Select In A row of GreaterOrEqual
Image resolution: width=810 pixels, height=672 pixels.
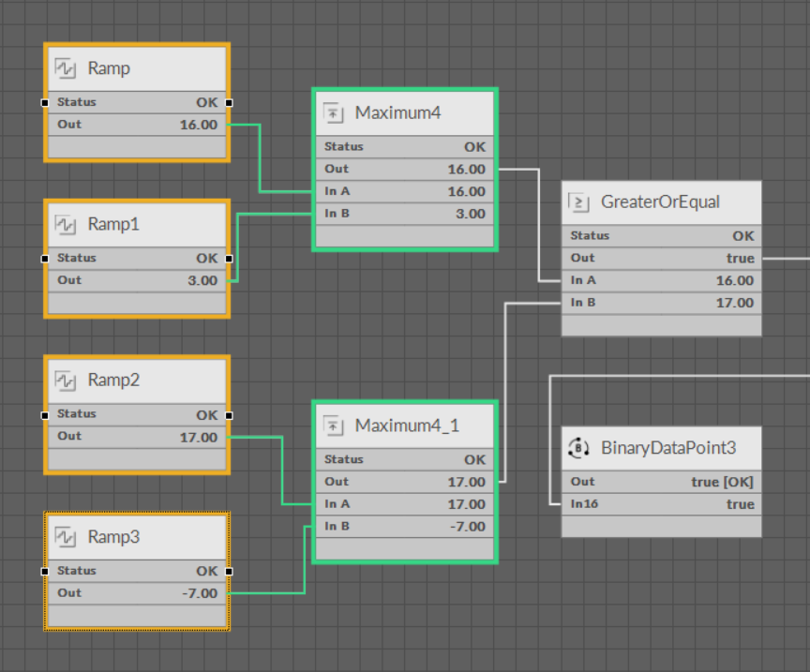tap(661, 280)
